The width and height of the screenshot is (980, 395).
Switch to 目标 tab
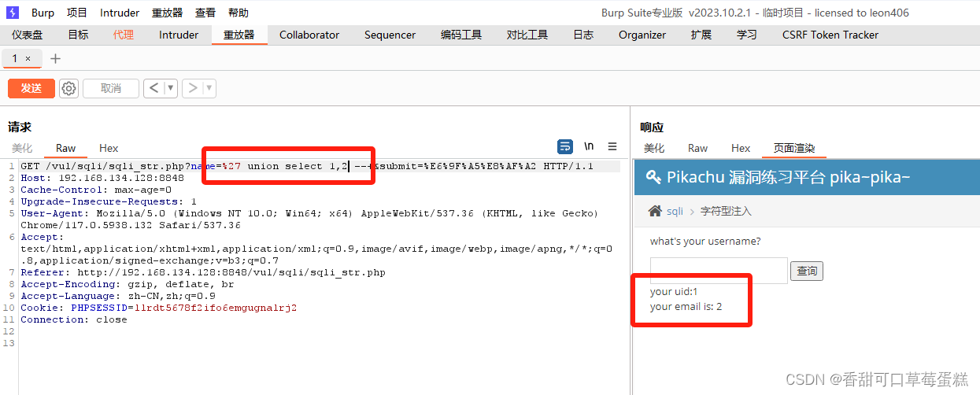[78, 35]
